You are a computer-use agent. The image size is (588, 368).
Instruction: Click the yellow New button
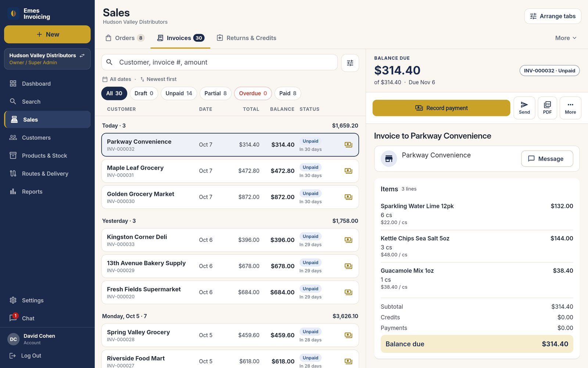(x=47, y=34)
